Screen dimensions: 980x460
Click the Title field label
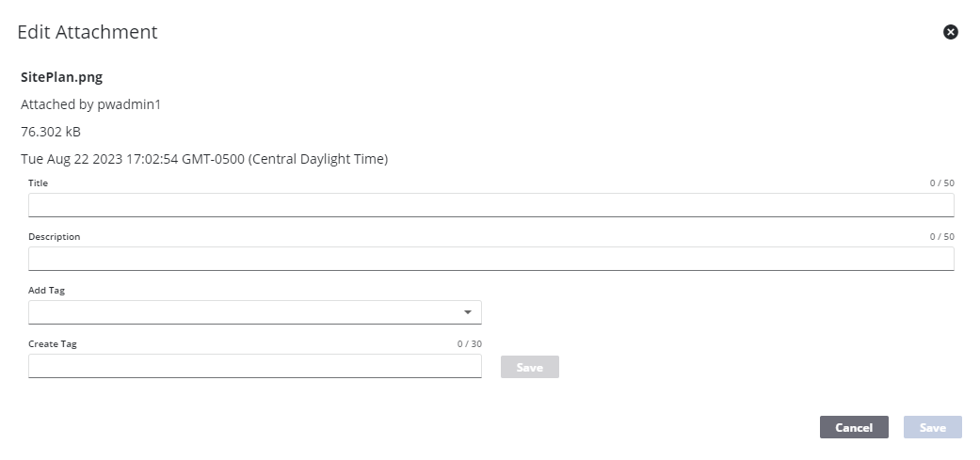(38, 183)
